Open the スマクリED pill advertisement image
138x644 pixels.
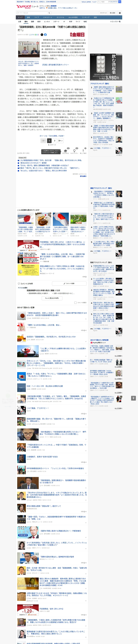pos(106,67)
